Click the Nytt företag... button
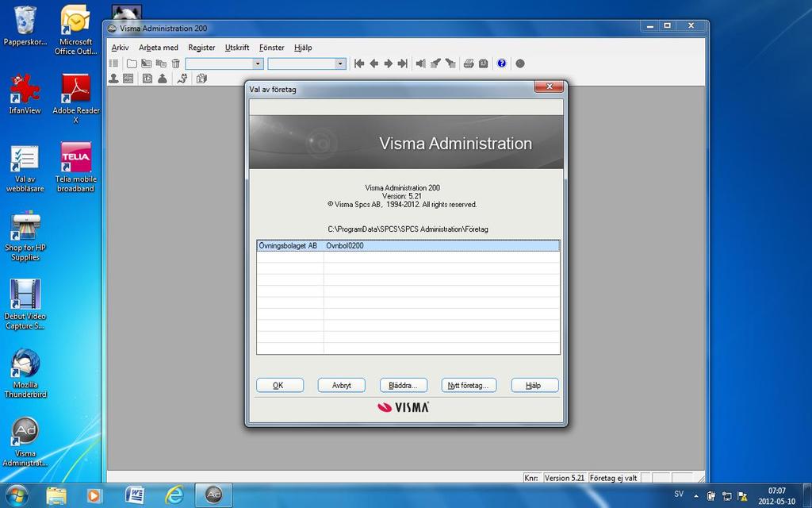 tap(469, 385)
